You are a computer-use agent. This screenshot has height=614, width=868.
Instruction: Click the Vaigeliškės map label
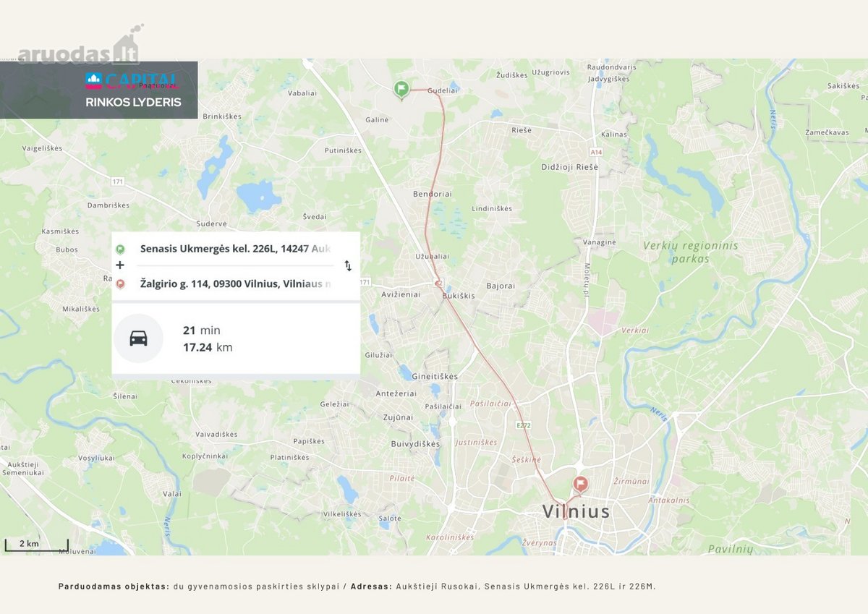[x=43, y=148]
